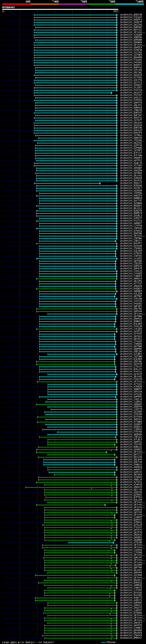Select the UniRef100_O22342 label
The height and width of the screenshot is (644, 146).
(x=131, y=53)
